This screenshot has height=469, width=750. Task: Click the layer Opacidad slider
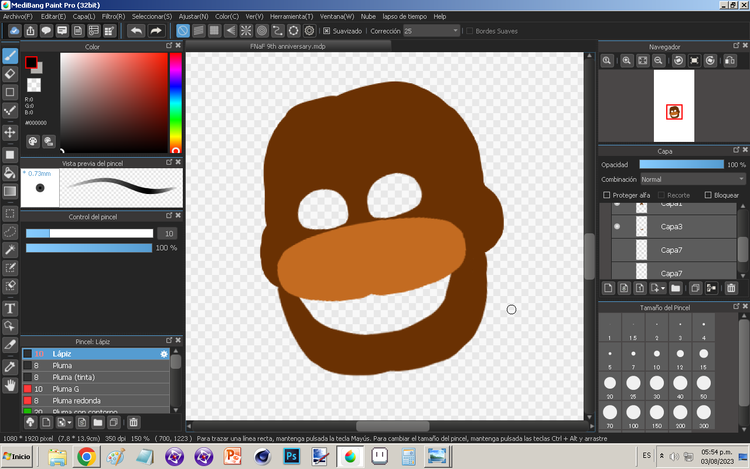680,164
